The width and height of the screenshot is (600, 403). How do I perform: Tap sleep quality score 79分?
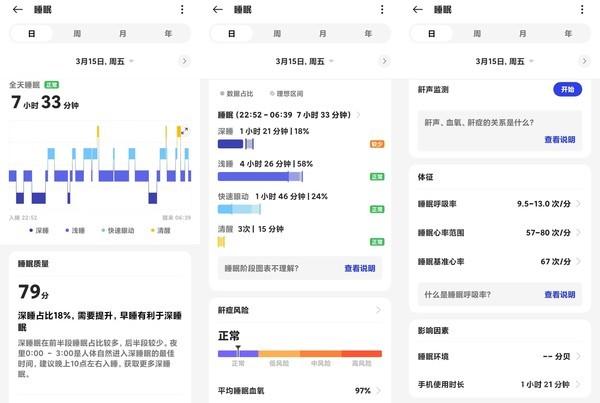pyautogui.click(x=33, y=292)
